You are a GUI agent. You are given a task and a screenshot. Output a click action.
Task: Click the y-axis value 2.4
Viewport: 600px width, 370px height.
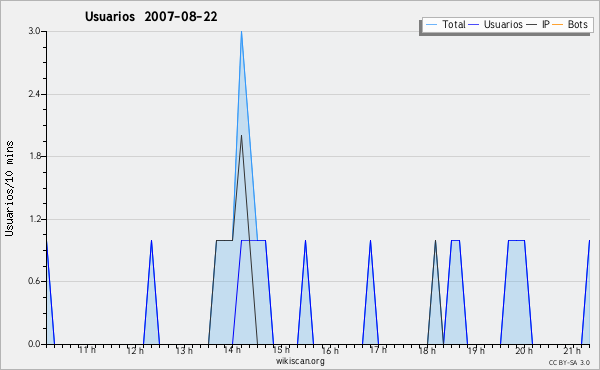tap(34, 94)
